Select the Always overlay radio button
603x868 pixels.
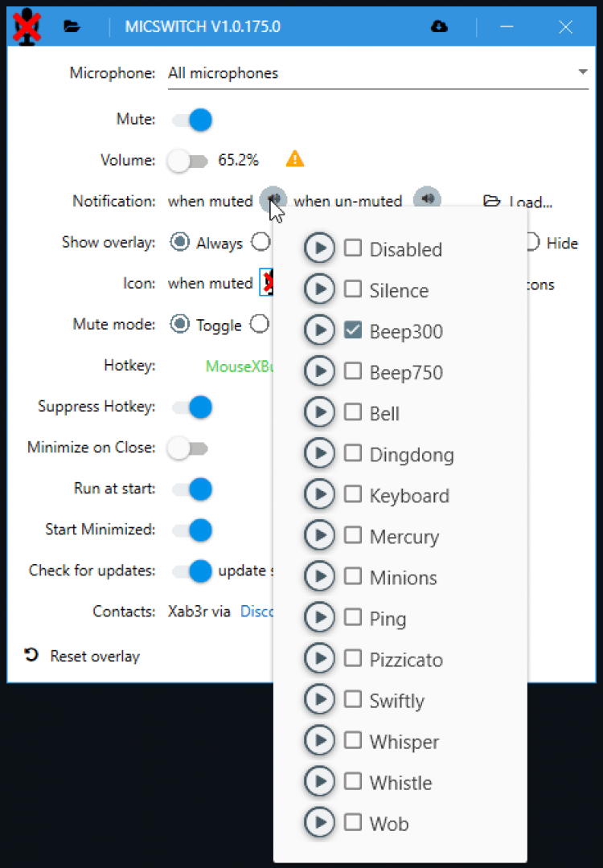(x=180, y=242)
